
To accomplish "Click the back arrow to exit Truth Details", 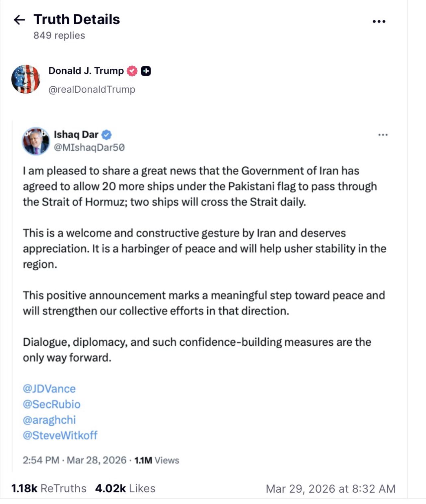I will [x=20, y=20].
